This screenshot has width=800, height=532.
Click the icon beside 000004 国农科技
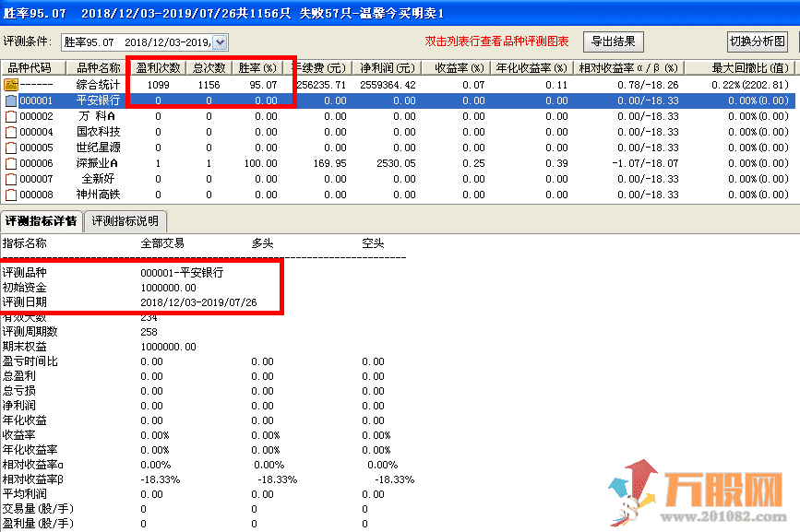click(x=11, y=133)
